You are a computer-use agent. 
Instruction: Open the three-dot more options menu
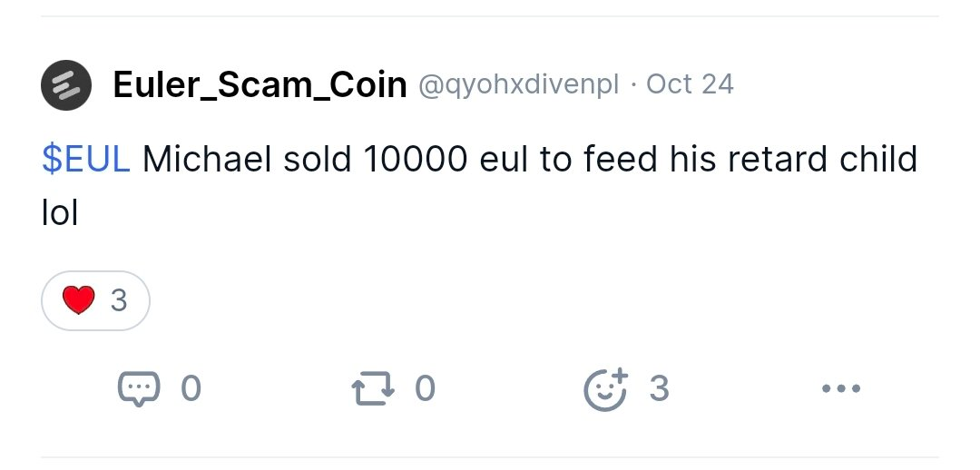click(x=840, y=389)
